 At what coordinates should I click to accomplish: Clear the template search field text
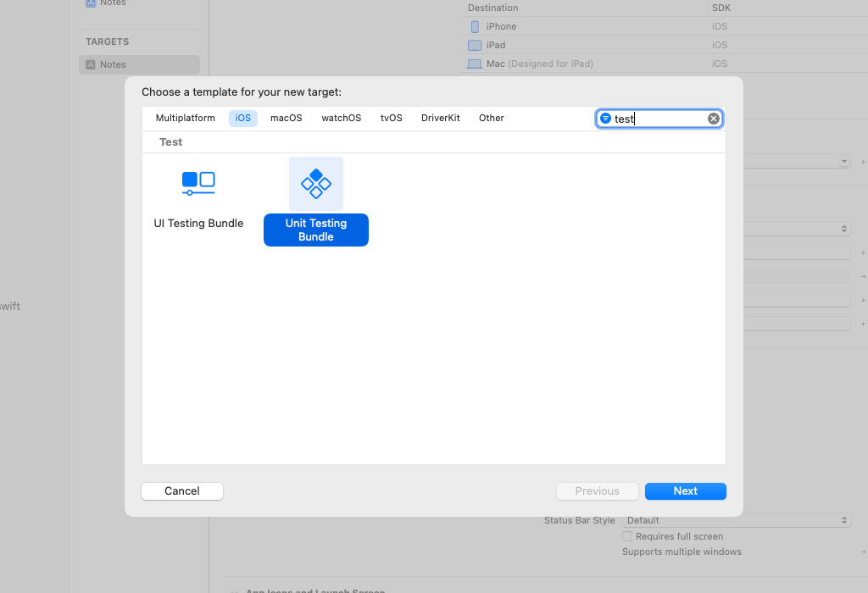pyautogui.click(x=714, y=119)
